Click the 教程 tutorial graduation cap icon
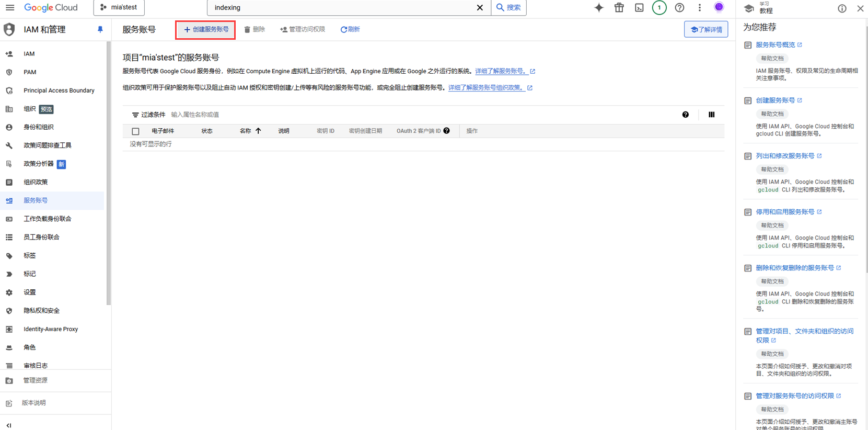The height and width of the screenshot is (430, 868). [749, 8]
